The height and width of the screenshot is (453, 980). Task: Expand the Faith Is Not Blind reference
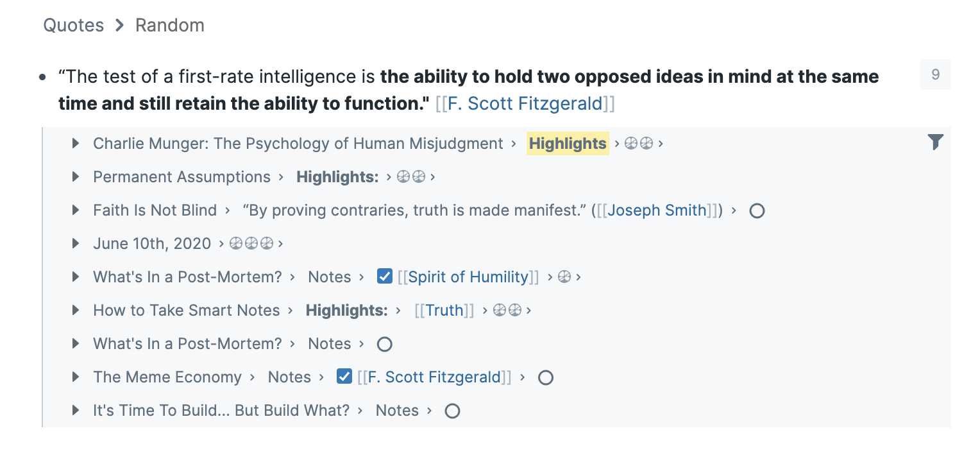(x=76, y=210)
